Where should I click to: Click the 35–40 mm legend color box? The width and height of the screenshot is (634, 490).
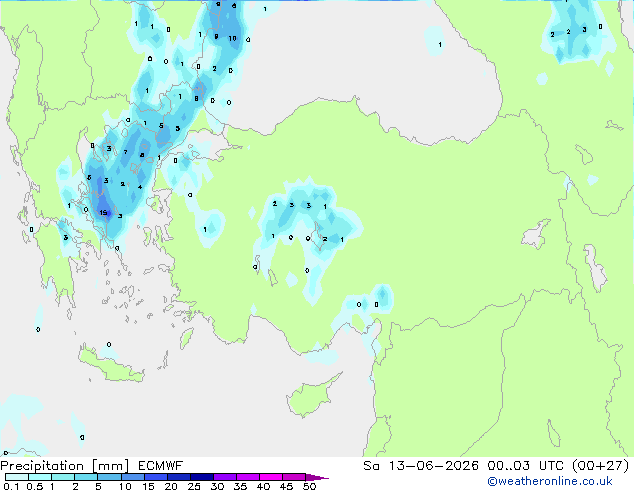click(x=248, y=477)
